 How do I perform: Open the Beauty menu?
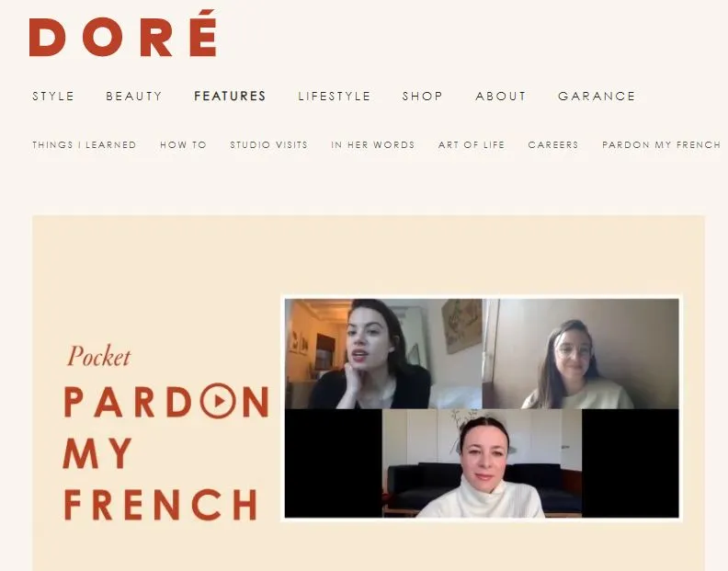134,97
